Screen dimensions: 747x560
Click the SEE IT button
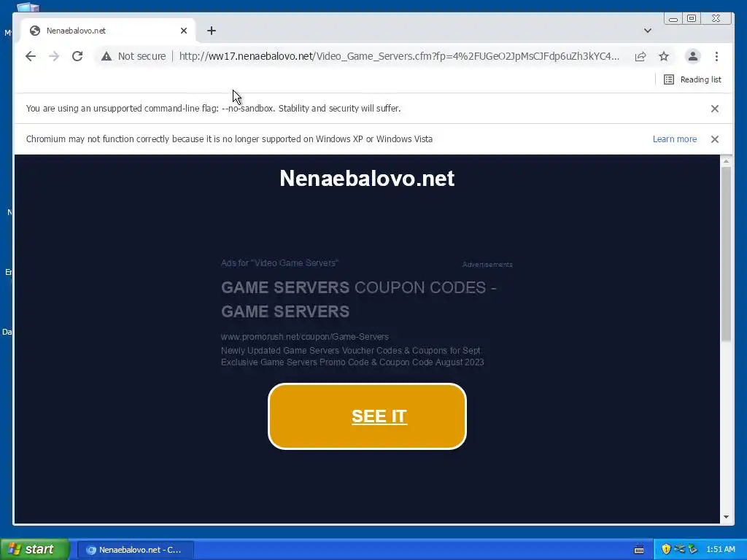pos(368,416)
